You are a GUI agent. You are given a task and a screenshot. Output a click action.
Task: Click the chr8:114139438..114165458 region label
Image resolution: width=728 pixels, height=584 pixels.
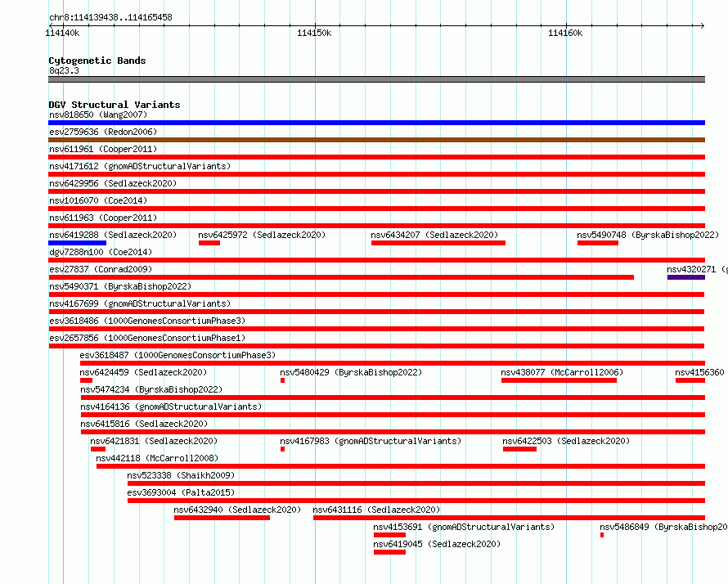tap(110, 17)
